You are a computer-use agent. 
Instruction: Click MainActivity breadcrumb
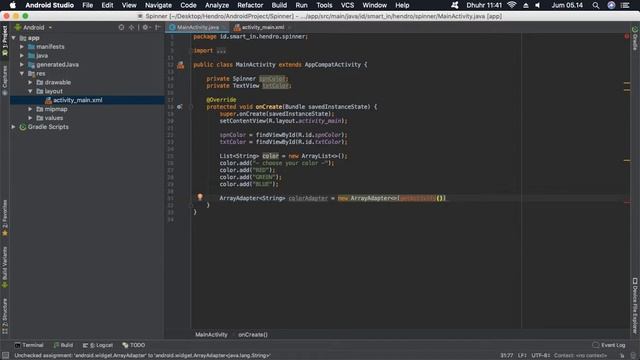coord(211,335)
